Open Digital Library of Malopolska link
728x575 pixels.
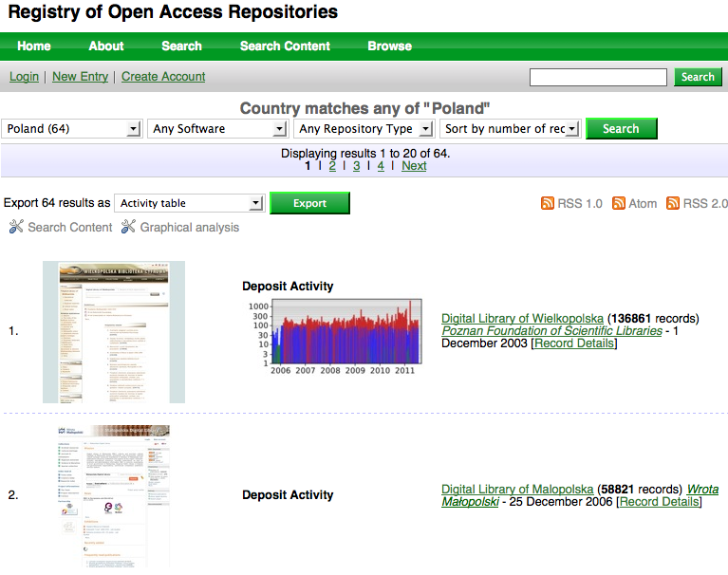point(517,490)
